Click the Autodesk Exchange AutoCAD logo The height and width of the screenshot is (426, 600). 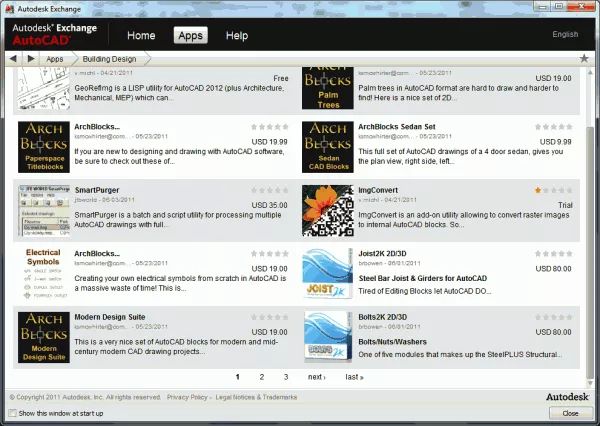[x=54, y=34]
